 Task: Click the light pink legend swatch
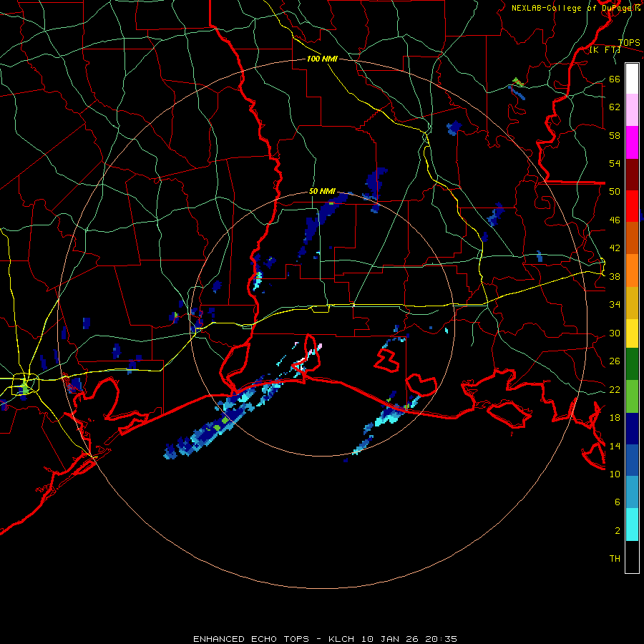point(632,109)
